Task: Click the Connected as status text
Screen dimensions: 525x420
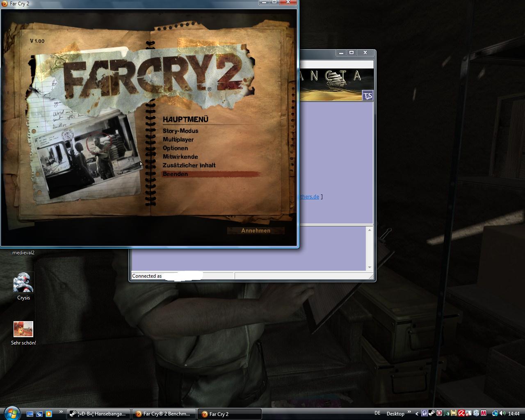Action: 147,276
